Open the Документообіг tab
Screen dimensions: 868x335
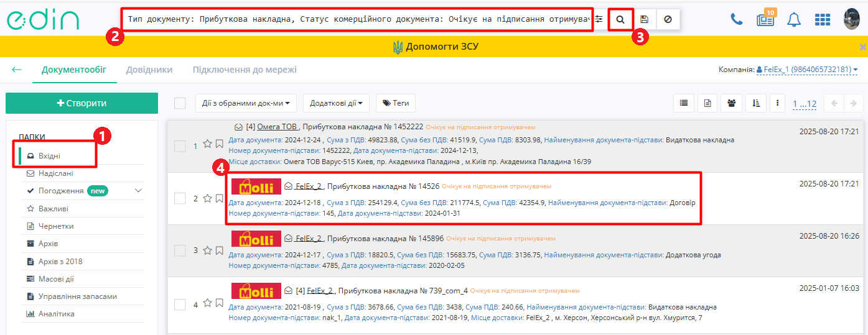(74, 70)
